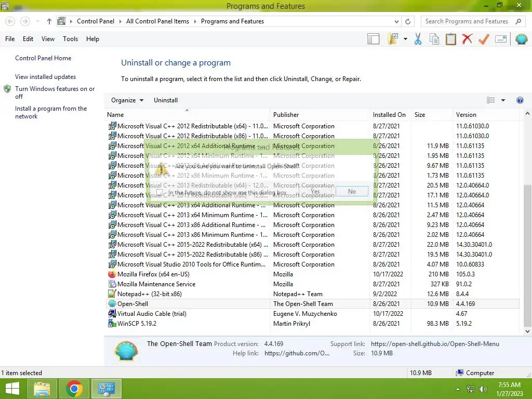The width and height of the screenshot is (532, 399).
Task: Click No in the uninstall confirmation dialog
Action: pos(352,191)
